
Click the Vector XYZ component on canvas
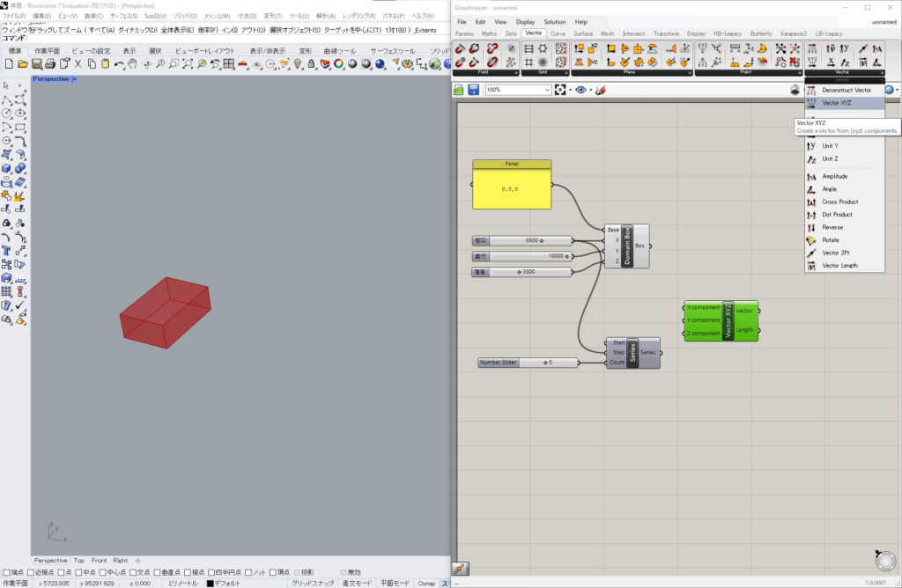point(728,320)
